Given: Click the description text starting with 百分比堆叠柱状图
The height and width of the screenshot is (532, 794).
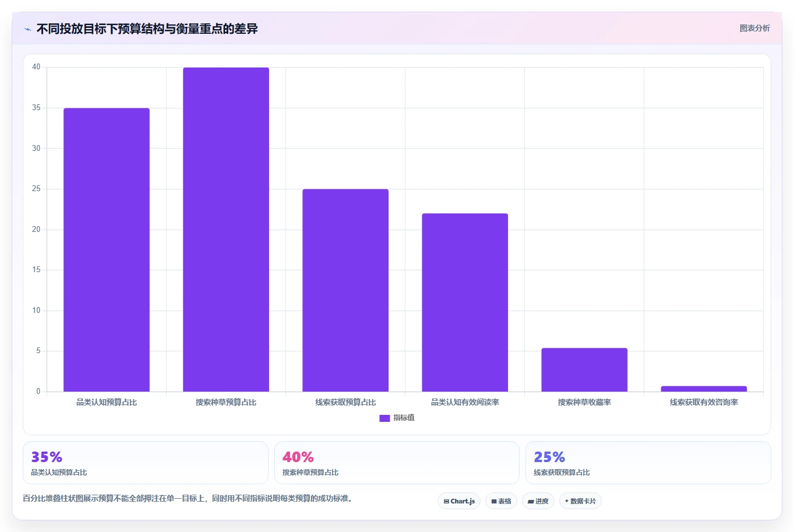Looking at the screenshot, I should point(188,499).
